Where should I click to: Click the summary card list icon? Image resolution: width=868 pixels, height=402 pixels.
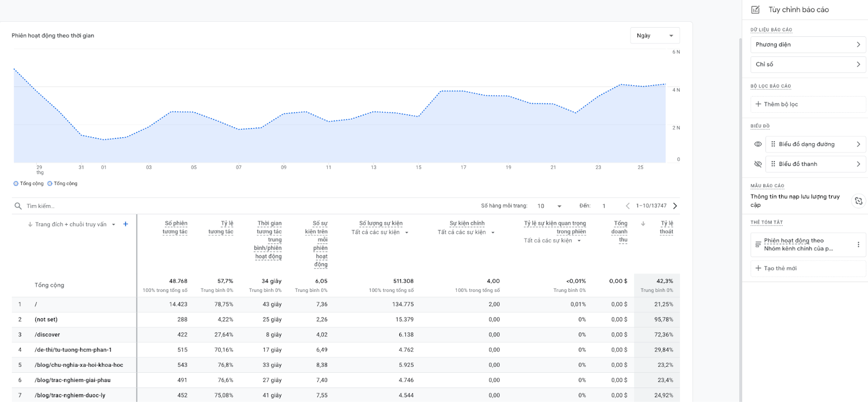click(758, 245)
